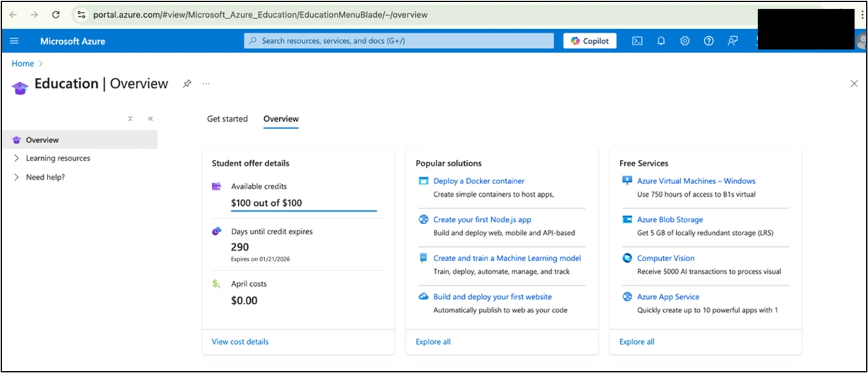Viewport: 868px width, 373px height.
Task: Open the notifications bell
Action: (661, 41)
